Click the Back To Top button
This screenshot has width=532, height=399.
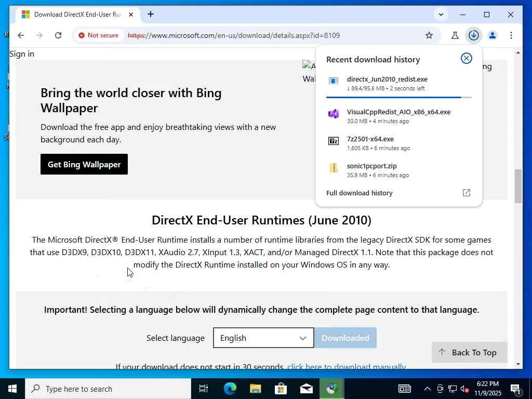tap(470, 353)
